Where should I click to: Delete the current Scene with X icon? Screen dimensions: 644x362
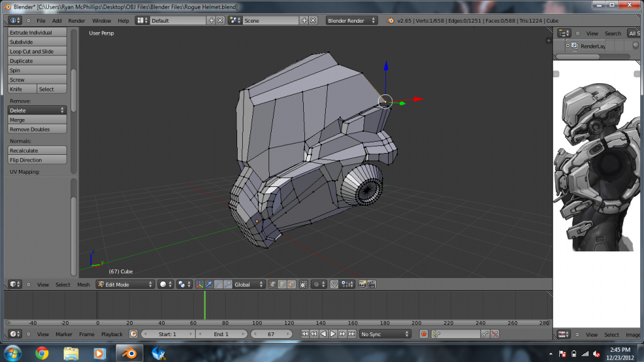(x=313, y=20)
